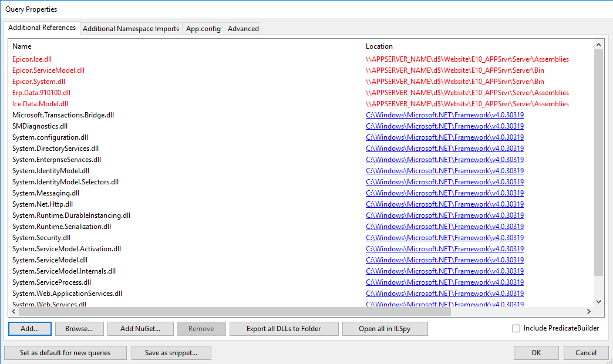Click the Browse... button
The height and width of the screenshot is (364, 613).
(79, 329)
